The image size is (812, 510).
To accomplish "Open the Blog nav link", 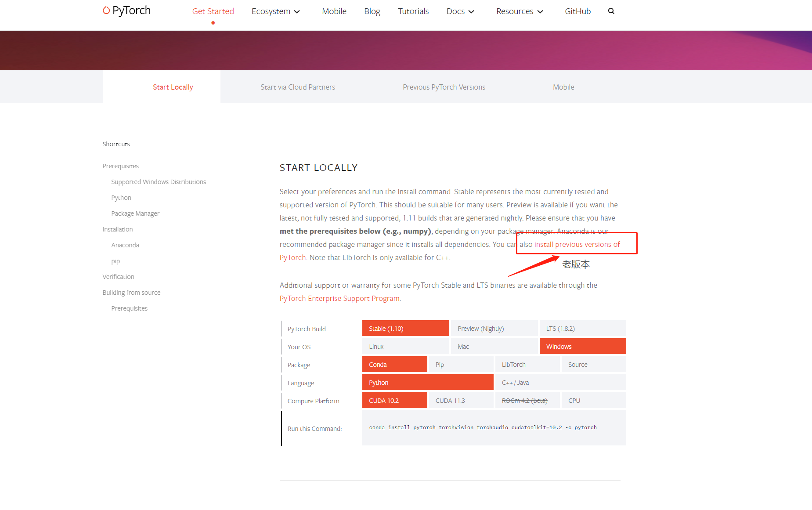I will 372,11.
